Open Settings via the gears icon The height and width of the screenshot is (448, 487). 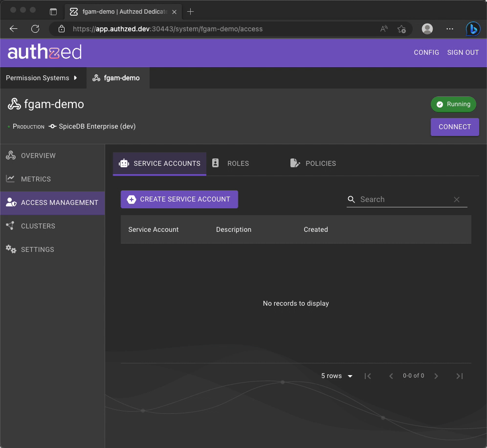(x=11, y=249)
